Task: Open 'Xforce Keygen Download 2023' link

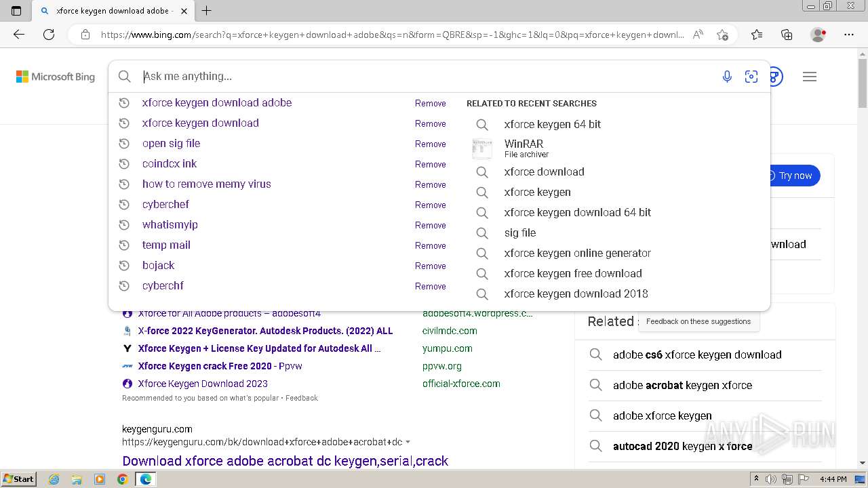Action: click(x=203, y=384)
